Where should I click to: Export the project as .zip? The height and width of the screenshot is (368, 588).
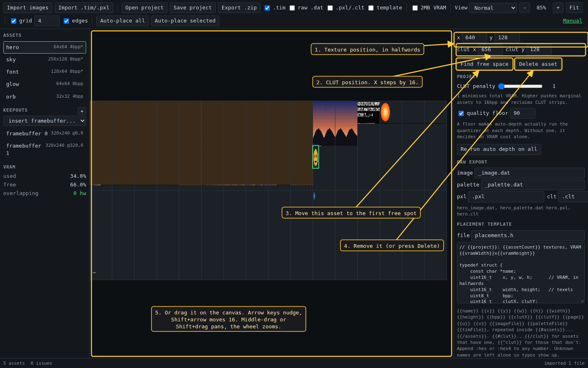tap(239, 8)
